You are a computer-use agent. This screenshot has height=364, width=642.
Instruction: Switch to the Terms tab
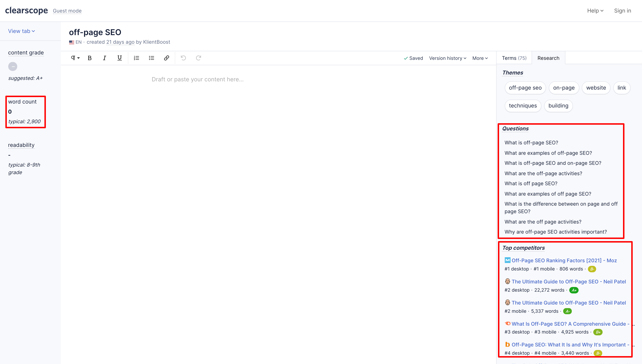coord(513,58)
